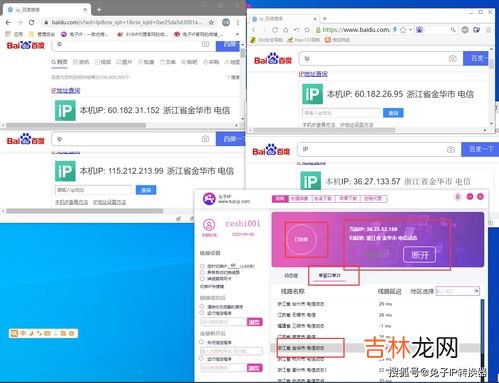Open the third tab in the IP app top bar

(323, 199)
